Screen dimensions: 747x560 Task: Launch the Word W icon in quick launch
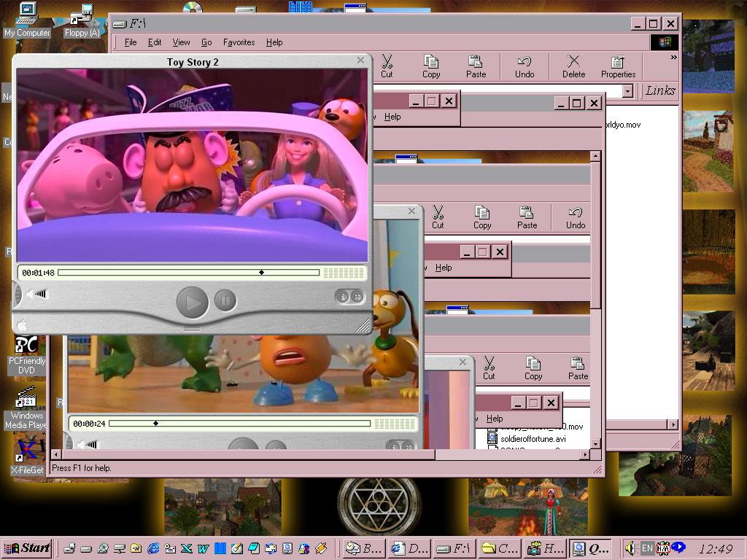pos(204,548)
